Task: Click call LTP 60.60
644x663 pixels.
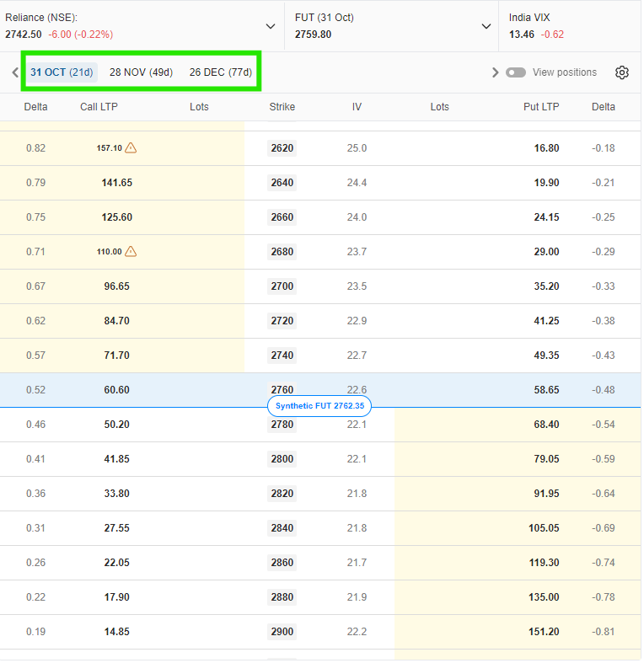Action: (x=117, y=390)
